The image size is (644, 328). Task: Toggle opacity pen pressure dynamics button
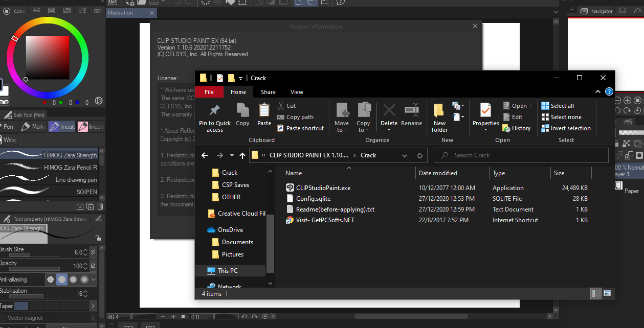click(93, 266)
